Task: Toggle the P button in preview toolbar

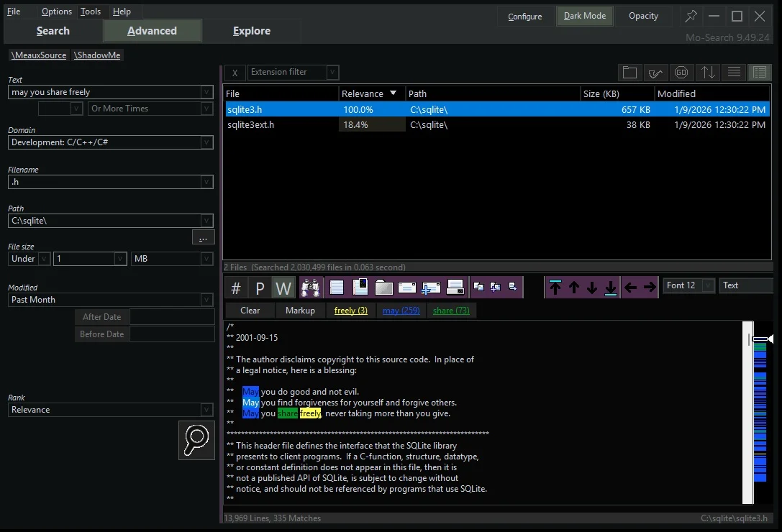Action: click(260, 287)
